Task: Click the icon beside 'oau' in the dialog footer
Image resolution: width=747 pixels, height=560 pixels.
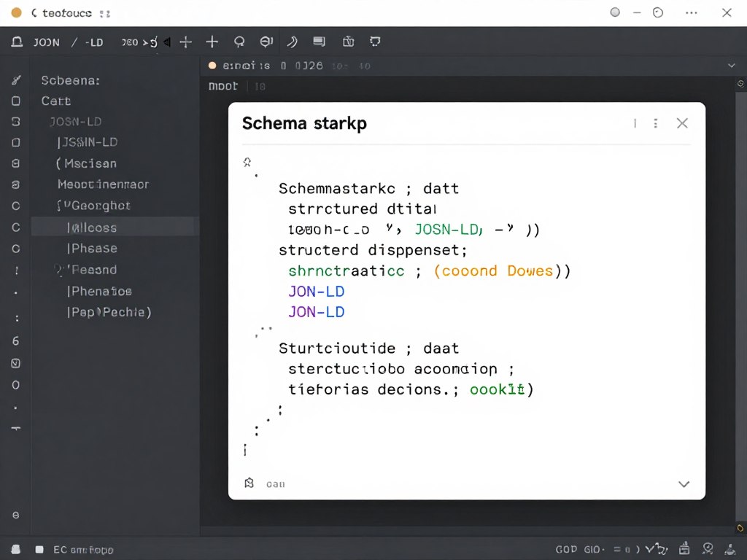Action: 249,483
